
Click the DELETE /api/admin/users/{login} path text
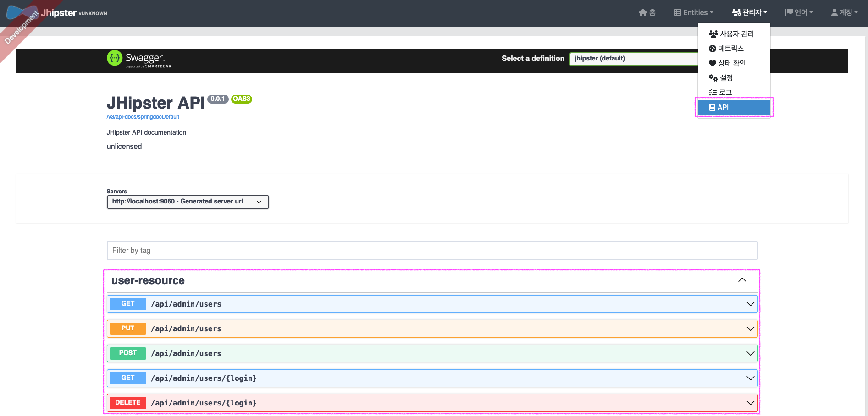[204, 403]
